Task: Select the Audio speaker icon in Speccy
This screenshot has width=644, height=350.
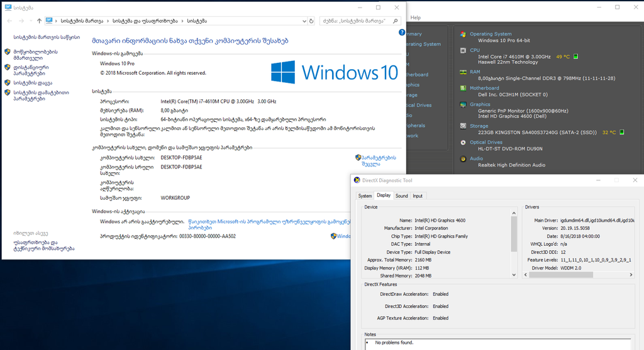Action: coord(464,159)
